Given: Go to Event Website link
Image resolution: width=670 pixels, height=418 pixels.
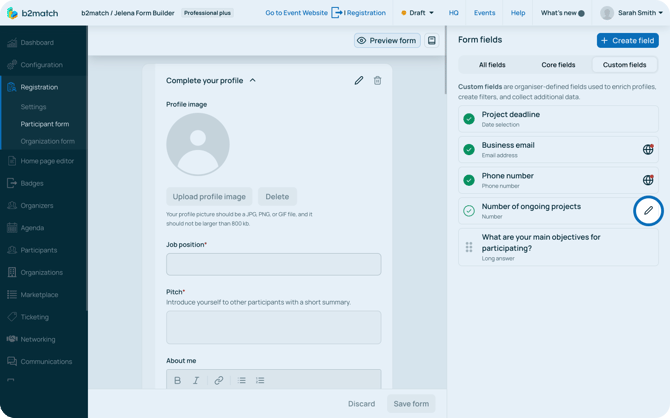Looking at the screenshot, I should pos(297,13).
